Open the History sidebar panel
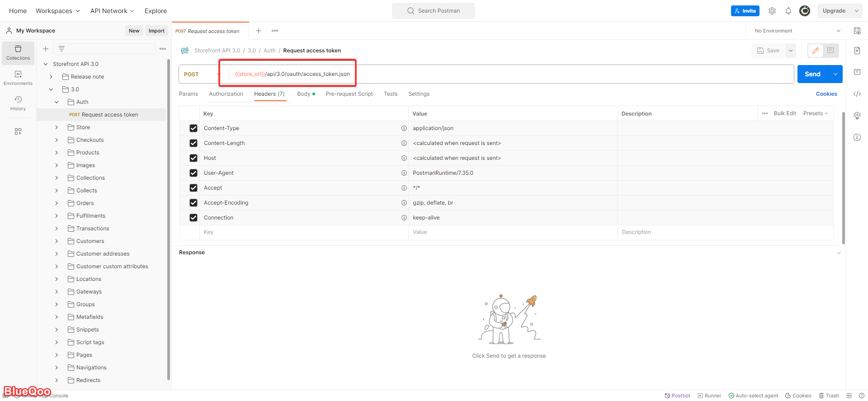 point(18,103)
